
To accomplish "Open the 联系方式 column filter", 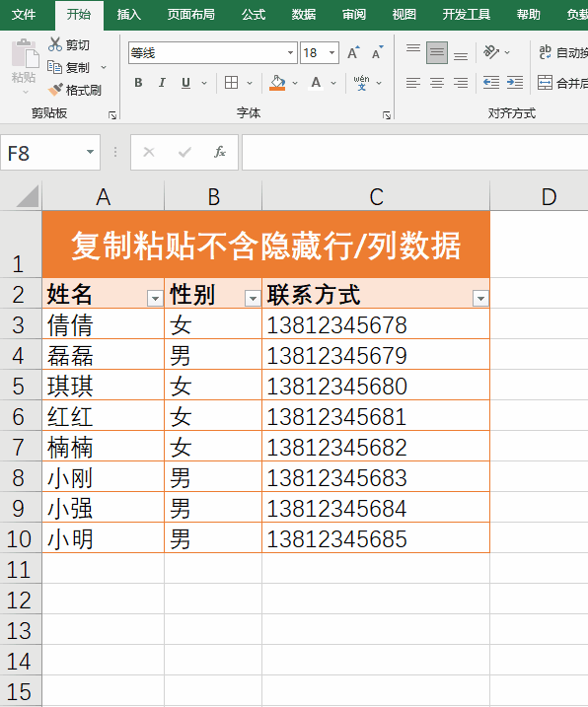I will click(480, 298).
